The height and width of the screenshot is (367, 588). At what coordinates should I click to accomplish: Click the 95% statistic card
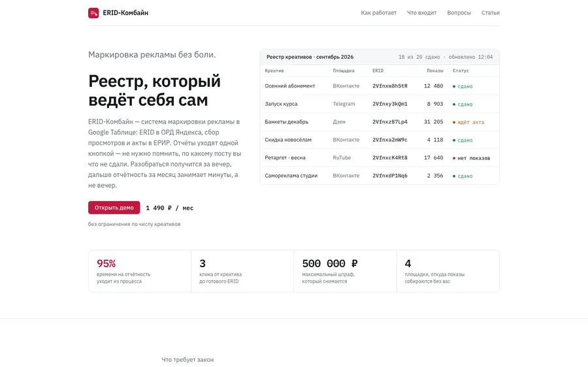[140, 272]
